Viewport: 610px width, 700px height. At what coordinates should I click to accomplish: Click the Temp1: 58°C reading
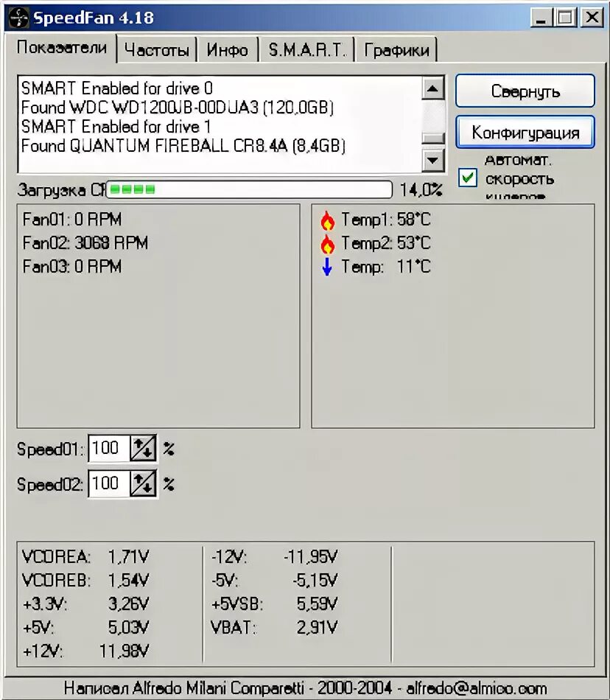coord(386,220)
